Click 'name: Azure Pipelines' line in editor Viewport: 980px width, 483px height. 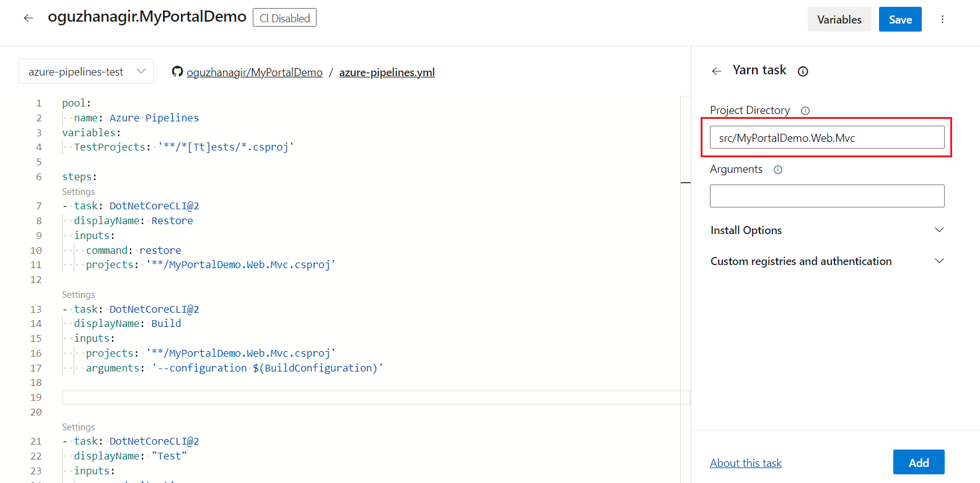pos(136,118)
